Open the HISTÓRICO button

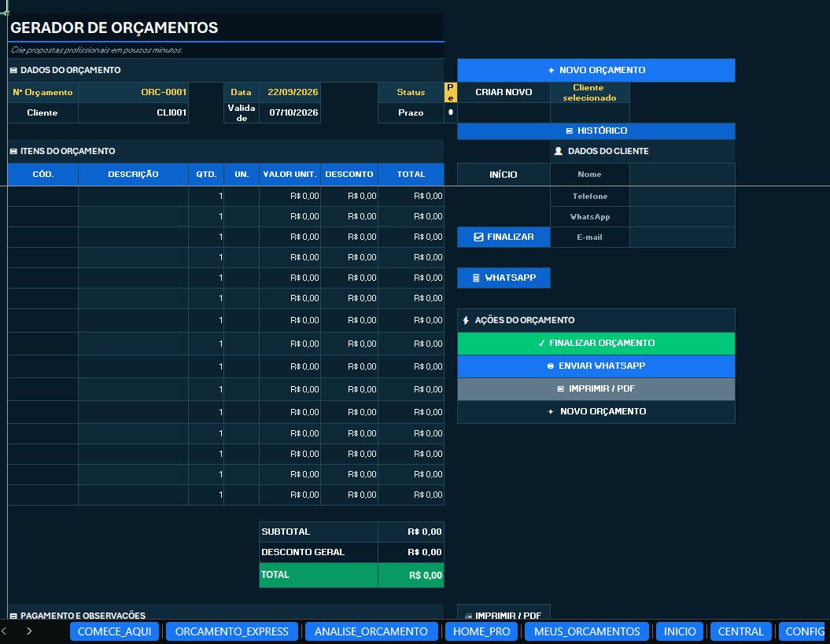(596, 131)
